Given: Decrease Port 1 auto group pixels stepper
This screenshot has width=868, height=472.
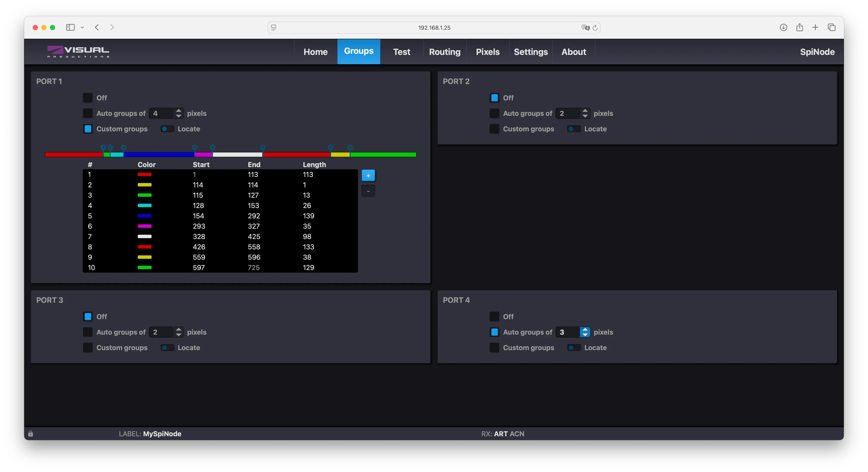Looking at the screenshot, I should [x=179, y=116].
